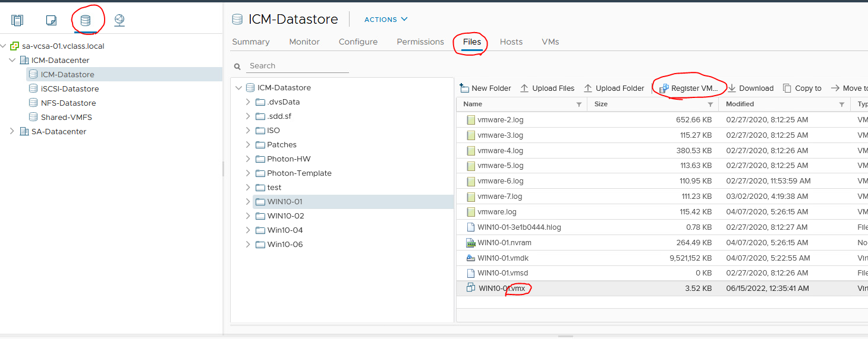Screen dimensions: 868x339
Task: Click the datastore file Search field
Action: point(297,66)
